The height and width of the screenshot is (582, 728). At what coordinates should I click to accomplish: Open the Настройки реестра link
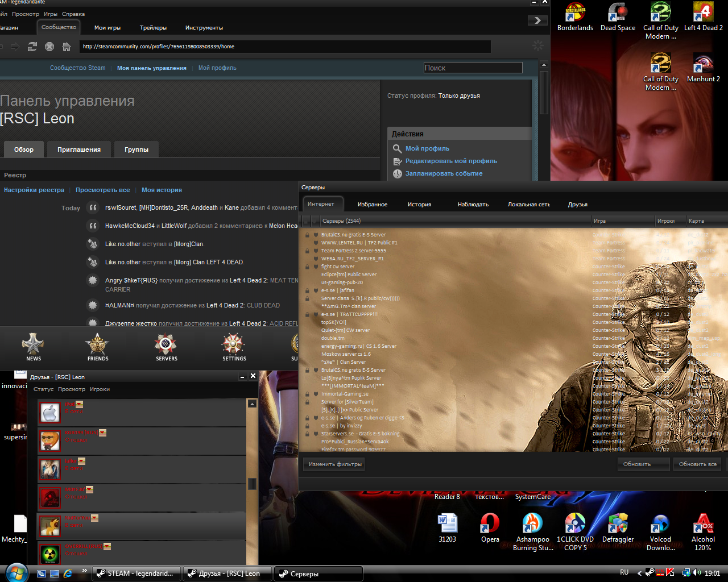[34, 190]
